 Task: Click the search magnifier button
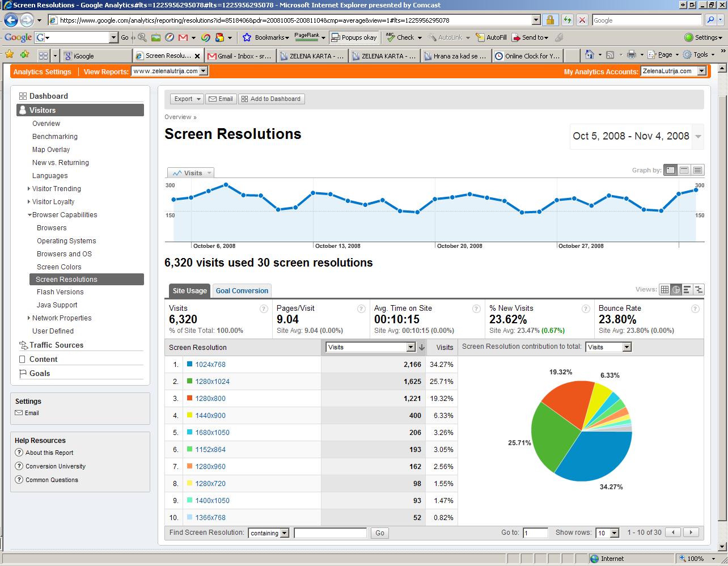(710, 20)
